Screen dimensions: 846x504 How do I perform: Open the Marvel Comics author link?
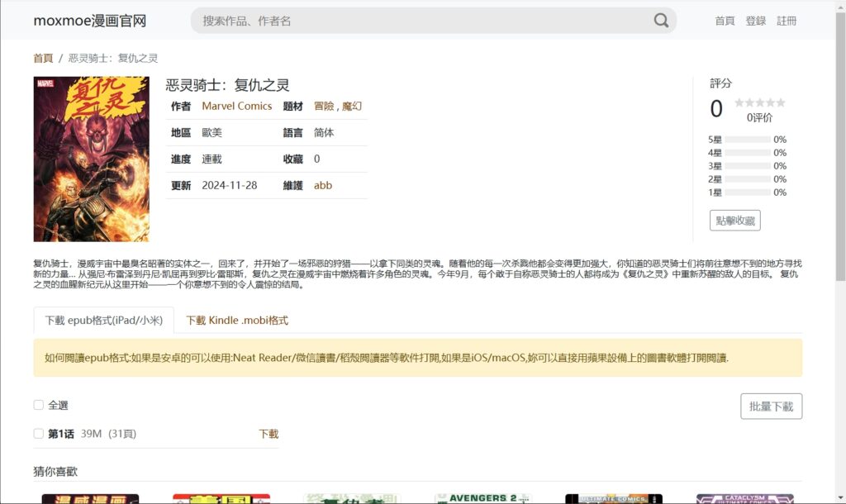[237, 106]
